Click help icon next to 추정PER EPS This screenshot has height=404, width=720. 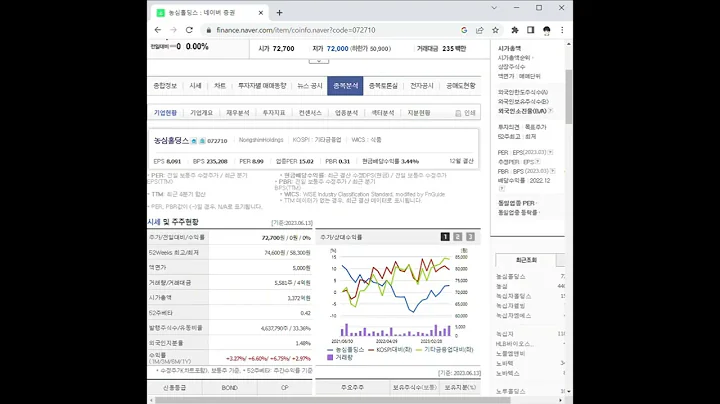[x=538, y=162]
